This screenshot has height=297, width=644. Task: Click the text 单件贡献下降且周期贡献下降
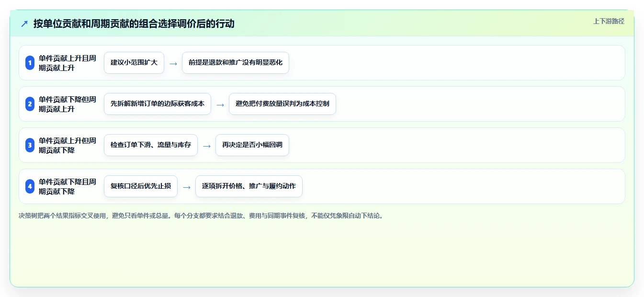(x=68, y=186)
